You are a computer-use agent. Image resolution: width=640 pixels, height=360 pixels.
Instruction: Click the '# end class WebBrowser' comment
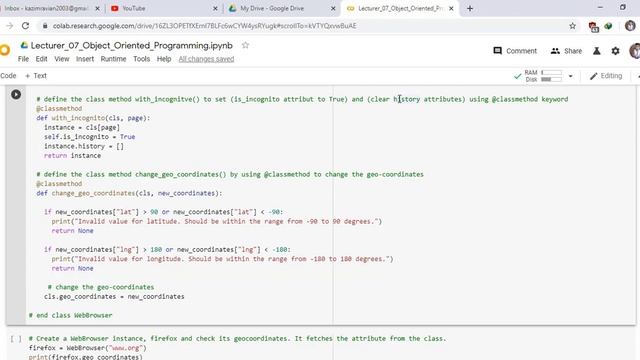70,315
